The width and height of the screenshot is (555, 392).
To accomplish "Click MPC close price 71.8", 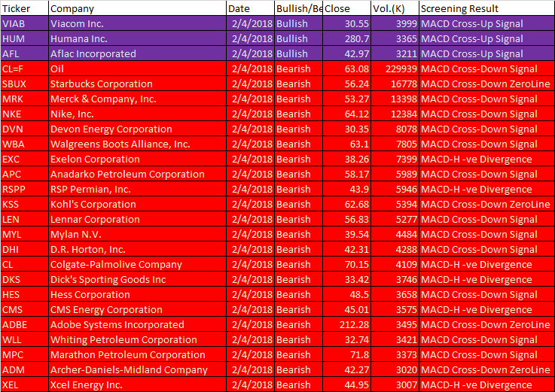I will pos(347,354).
